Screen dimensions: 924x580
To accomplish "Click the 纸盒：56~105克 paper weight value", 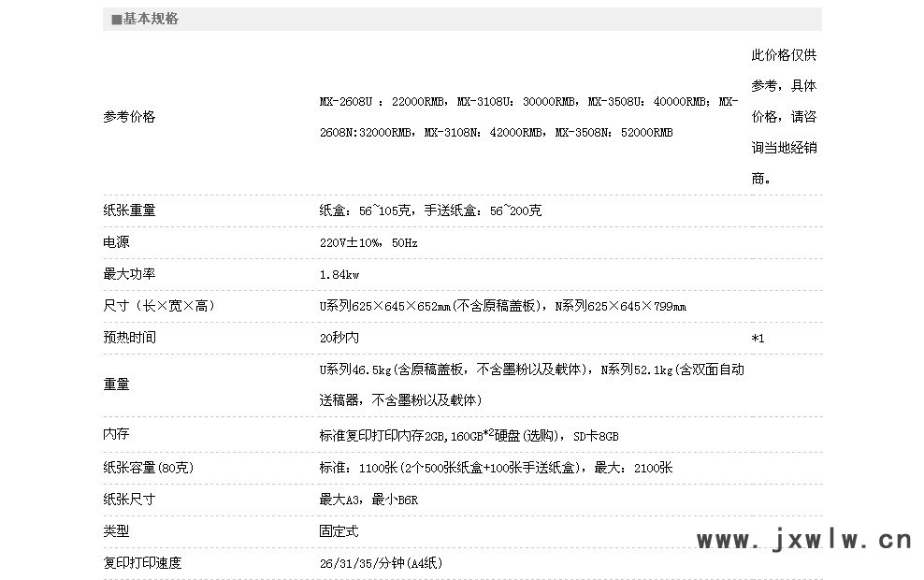I will (x=430, y=210).
